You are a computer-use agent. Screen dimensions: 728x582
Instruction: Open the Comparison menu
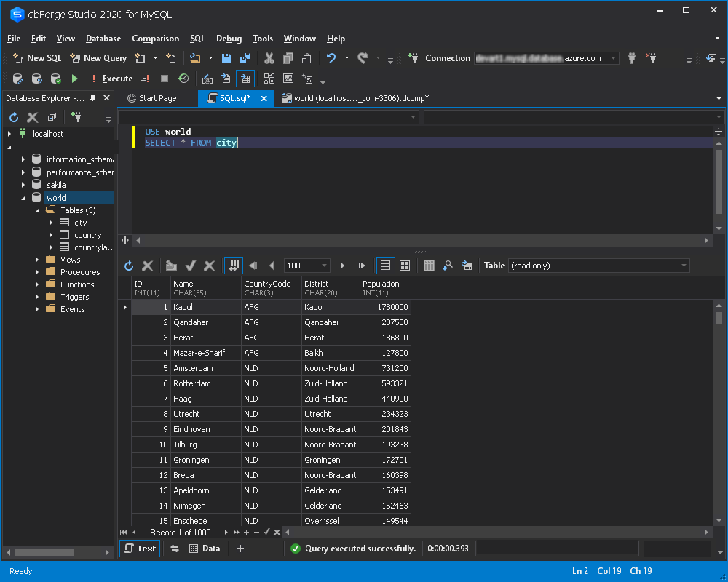click(156, 39)
